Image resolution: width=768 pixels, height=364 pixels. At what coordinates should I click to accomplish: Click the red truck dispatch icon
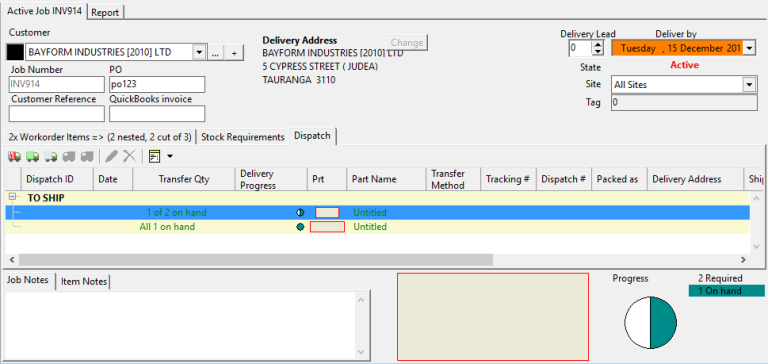15,156
